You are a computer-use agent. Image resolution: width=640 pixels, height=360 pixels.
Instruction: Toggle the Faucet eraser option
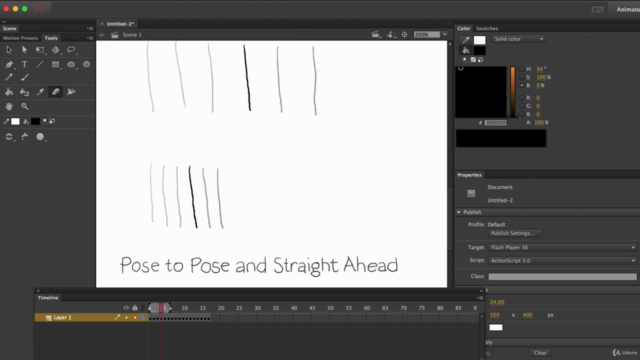pos(24,137)
